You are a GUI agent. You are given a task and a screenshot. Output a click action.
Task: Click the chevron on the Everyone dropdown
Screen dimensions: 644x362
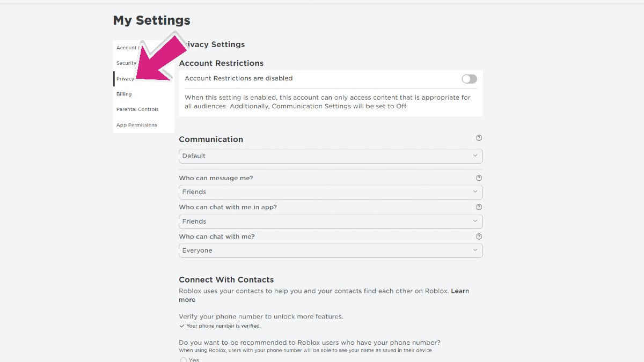click(x=475, y=250)
